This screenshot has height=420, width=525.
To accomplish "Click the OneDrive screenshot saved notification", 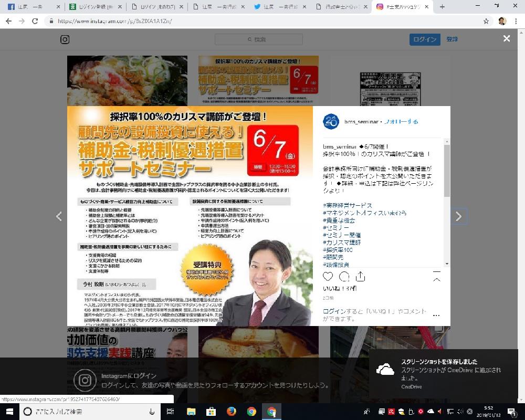I will [444, 374].
